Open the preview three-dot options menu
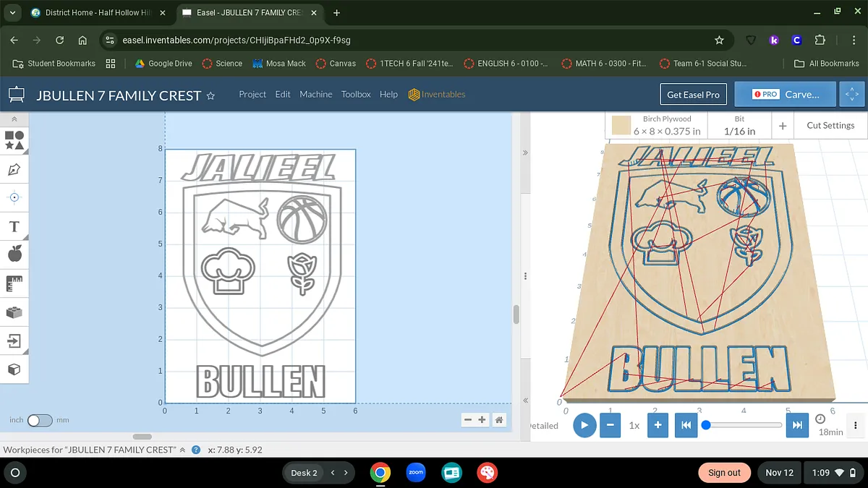Viewport: 868px width, 488px height. tap(856, 425)
